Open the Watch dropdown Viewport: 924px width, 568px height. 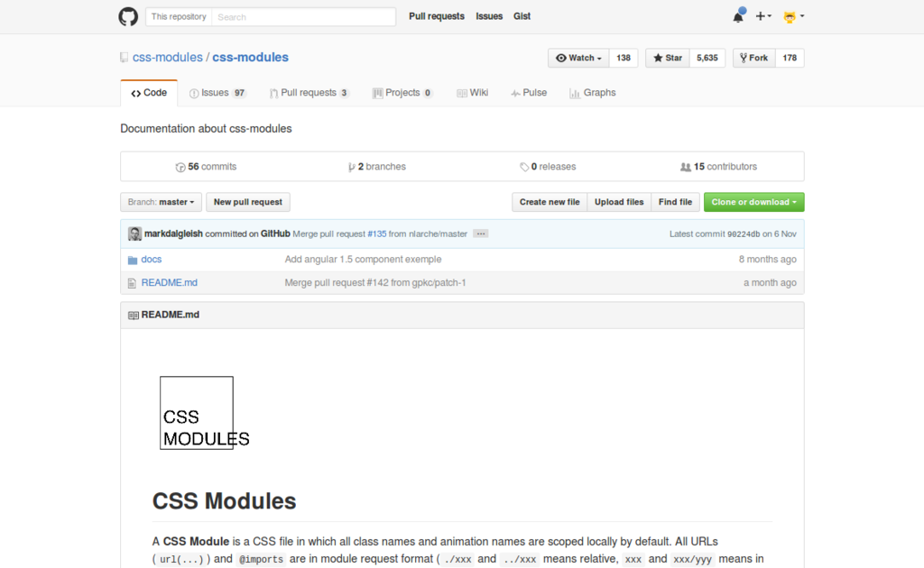(x=578, y=58)
